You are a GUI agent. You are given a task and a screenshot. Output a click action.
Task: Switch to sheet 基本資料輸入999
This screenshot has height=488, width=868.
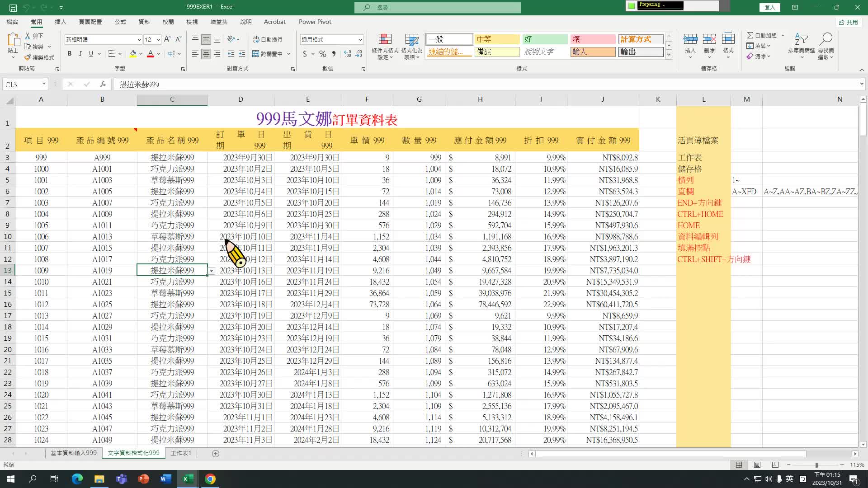[x=73, y=453]
